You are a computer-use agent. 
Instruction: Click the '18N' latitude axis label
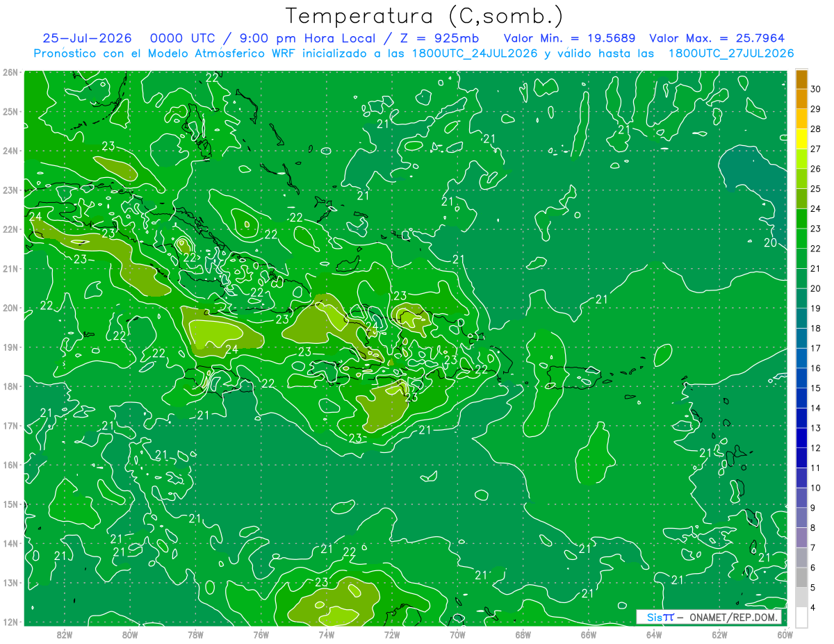pyautogui.click(x=10, y=386)
